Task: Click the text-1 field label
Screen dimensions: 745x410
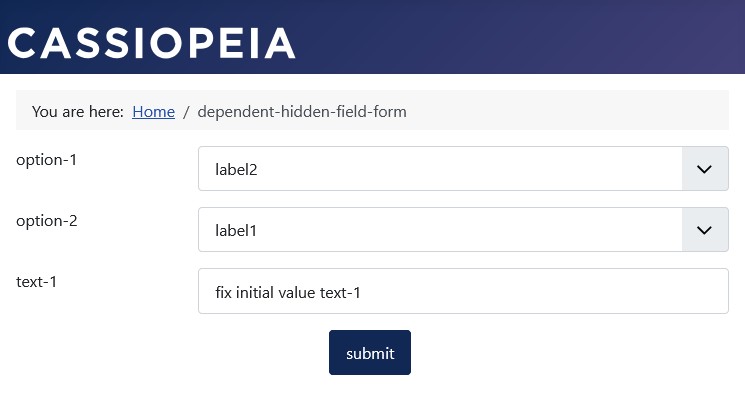Action: point(36,281)
